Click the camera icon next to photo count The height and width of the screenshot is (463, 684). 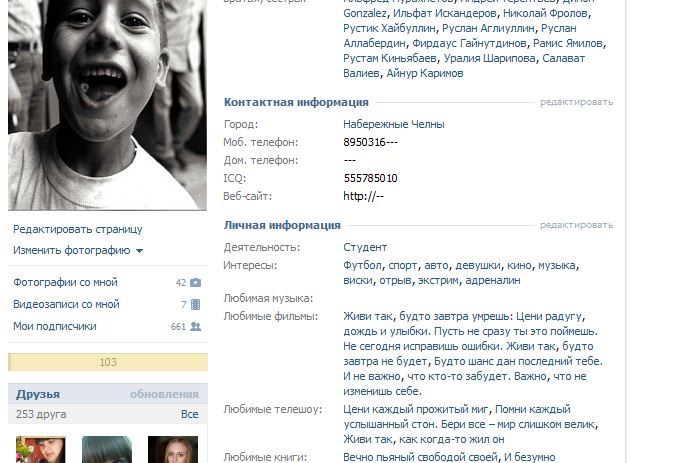pyautogui.click(x=195, y=282)
